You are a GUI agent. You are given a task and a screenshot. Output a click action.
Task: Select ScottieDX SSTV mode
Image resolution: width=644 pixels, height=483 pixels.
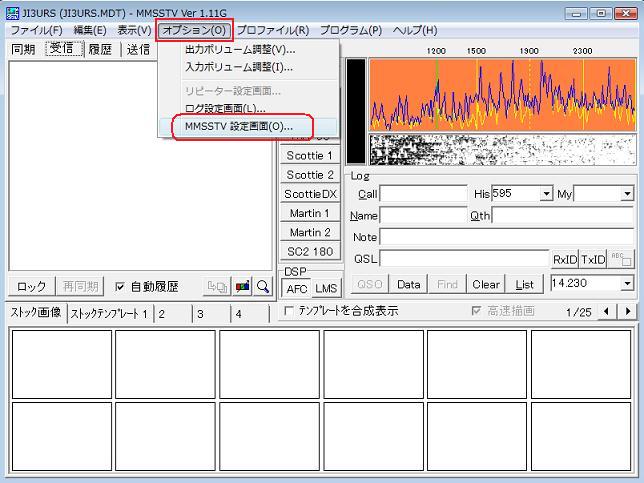310,194
